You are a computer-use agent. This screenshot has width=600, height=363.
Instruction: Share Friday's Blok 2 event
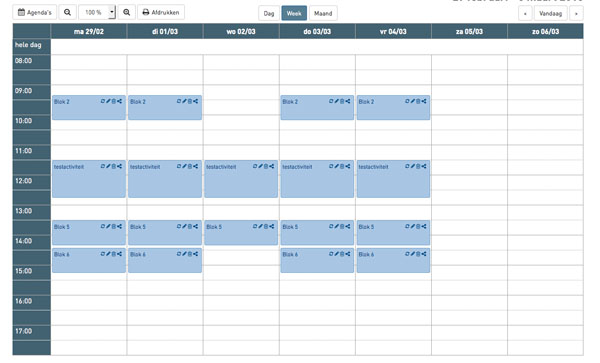pos(424,101)
